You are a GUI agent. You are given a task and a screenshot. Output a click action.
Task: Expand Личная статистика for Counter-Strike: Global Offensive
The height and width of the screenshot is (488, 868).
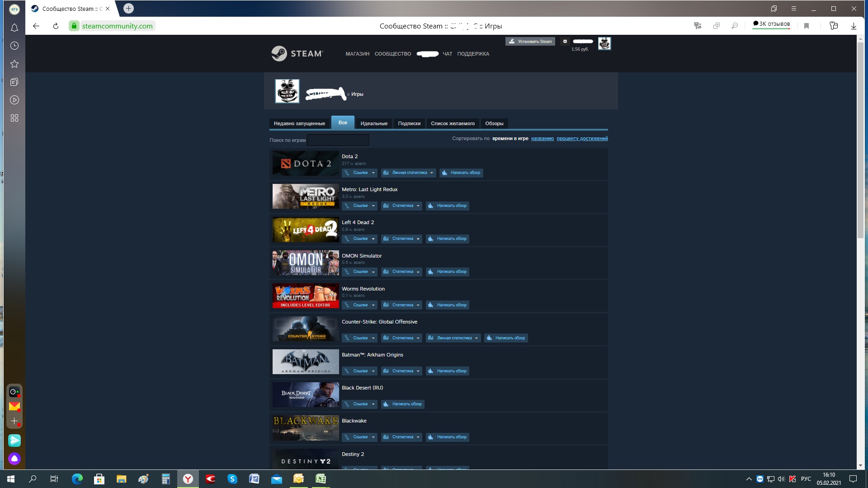tap(453, 338)
